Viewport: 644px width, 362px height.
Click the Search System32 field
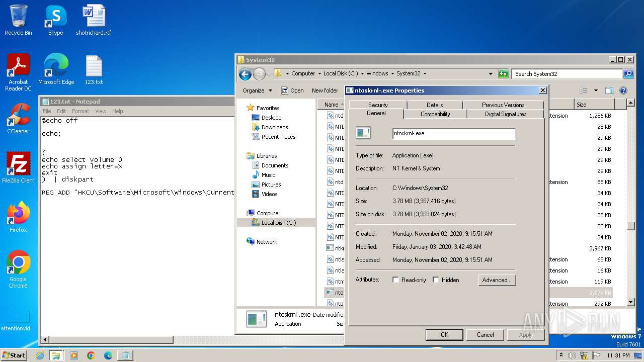(x=568, y=74)
